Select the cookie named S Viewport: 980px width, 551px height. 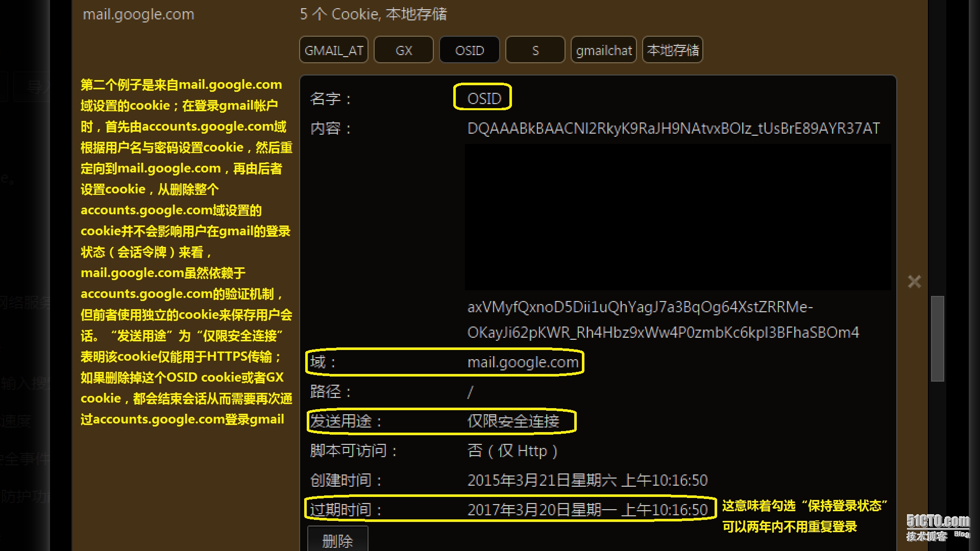535,50
